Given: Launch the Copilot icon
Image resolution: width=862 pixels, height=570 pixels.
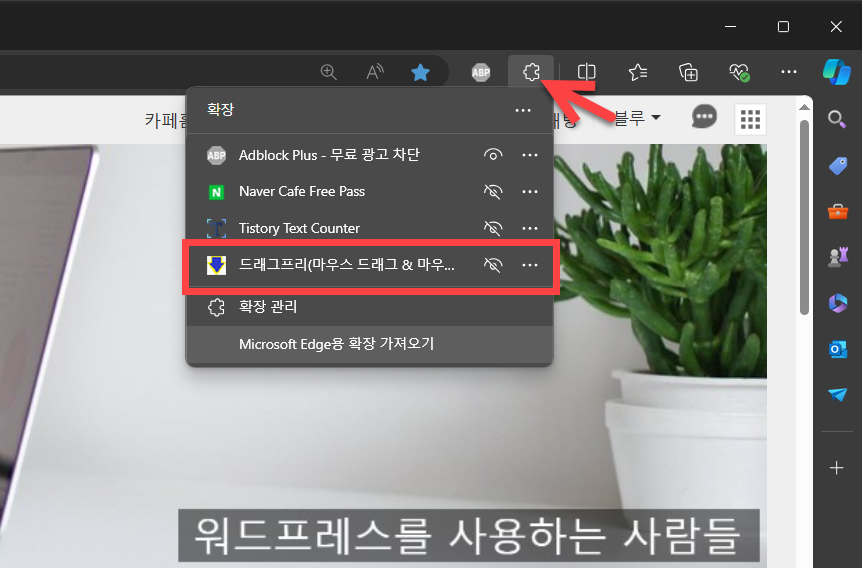Looking at the screenshot, I should pos(837,71).
